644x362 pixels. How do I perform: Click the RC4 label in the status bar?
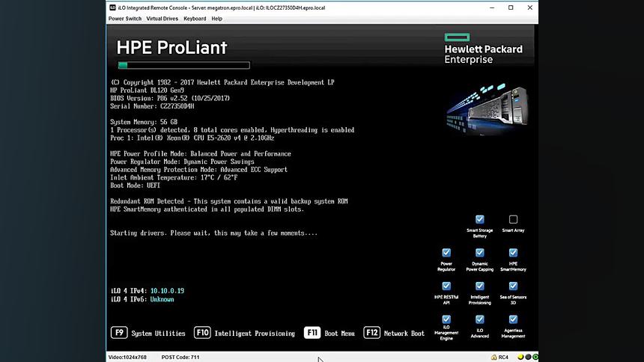click(x=503, y=357)
